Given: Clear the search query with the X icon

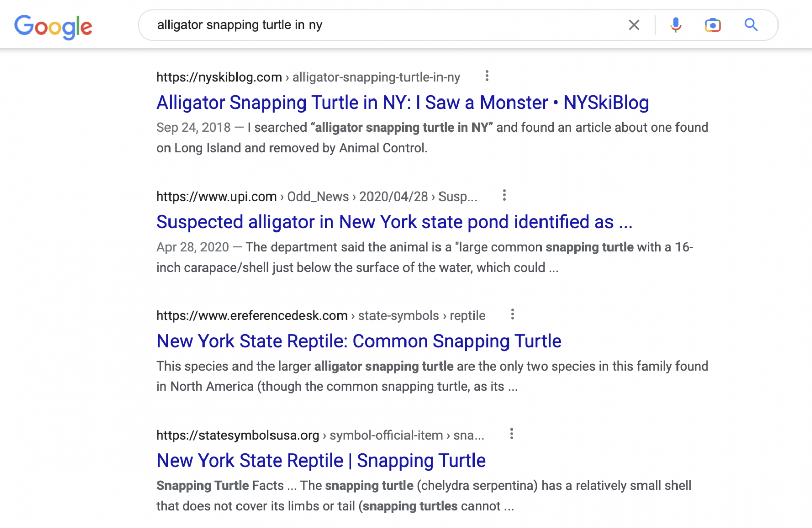Looking at the screenshot, I should 633,24.
